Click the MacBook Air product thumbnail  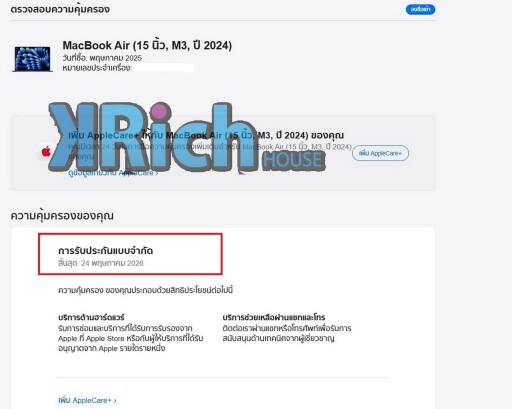pos(32,59)
